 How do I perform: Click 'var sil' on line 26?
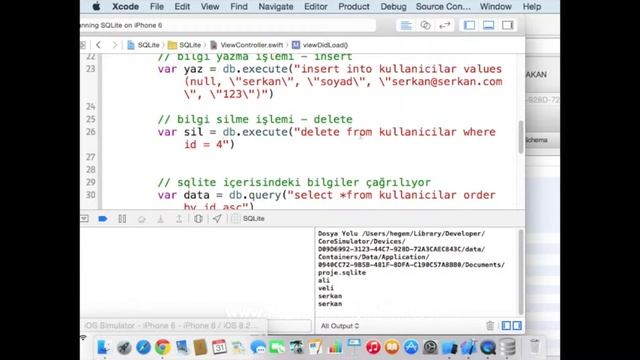coord(180,132)
